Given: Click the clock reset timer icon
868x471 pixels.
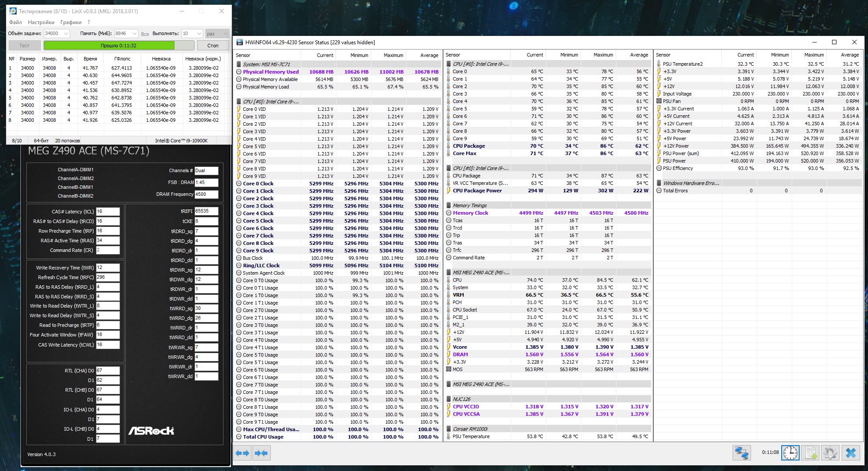Looking at the screenshot, I should pyautogui.click(x=790, y=453).
